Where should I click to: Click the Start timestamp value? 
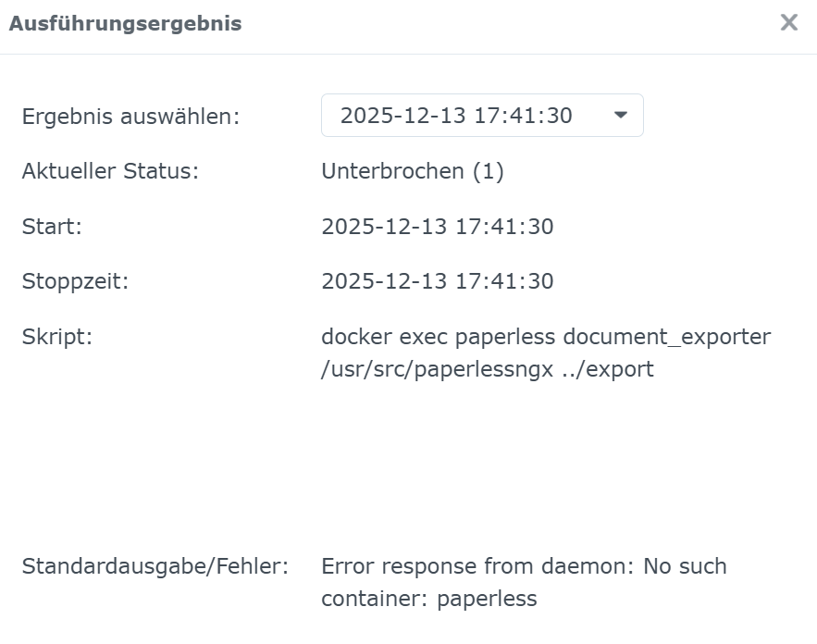[437, 226]
